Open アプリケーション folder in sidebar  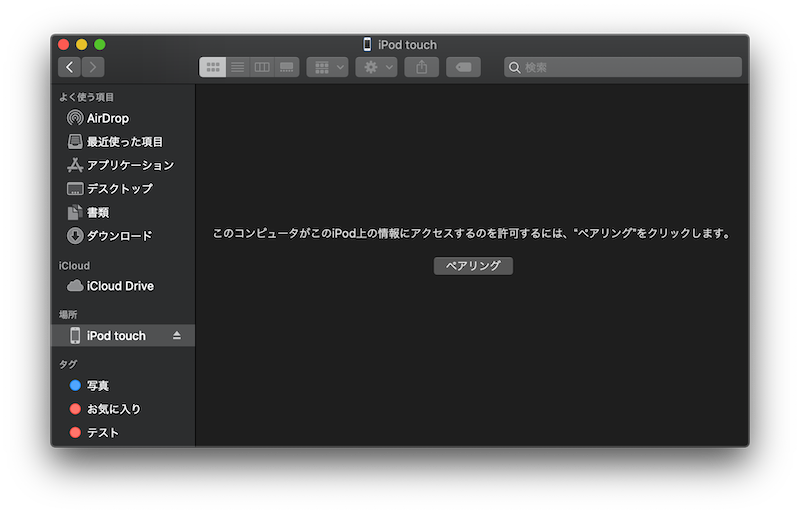pos(122,165)
